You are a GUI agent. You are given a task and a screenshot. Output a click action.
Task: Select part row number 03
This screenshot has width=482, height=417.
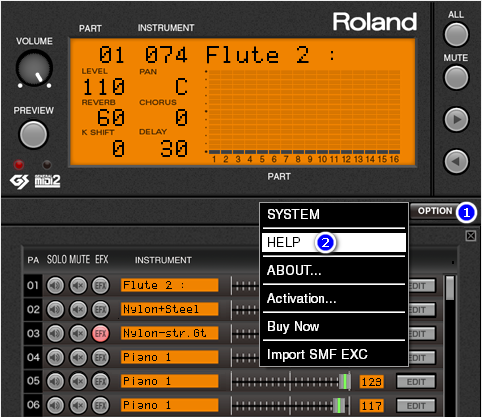pyautogui.click(x=33, y=334)
